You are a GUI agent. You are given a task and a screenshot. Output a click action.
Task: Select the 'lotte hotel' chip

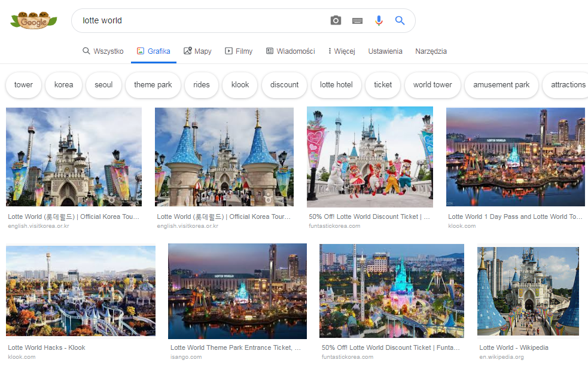pos(336,85)
